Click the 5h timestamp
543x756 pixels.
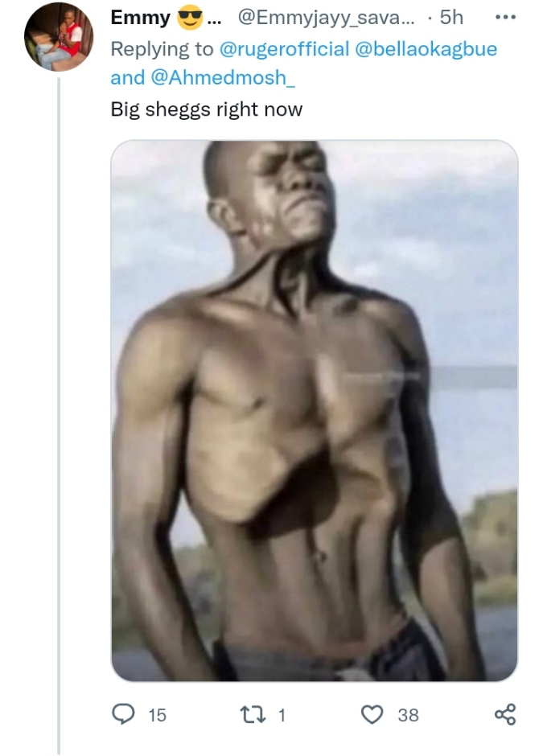[x=452, y=17]
